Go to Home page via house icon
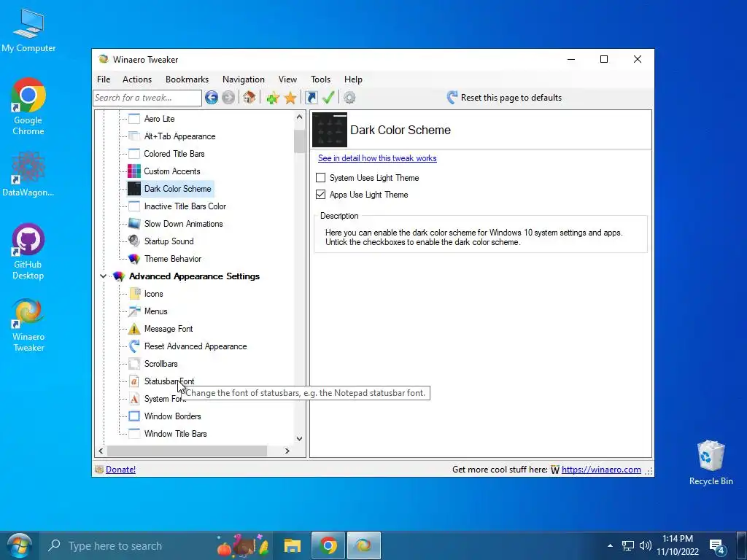Viewport: 747px width, 560px height. tap(249, 98)
